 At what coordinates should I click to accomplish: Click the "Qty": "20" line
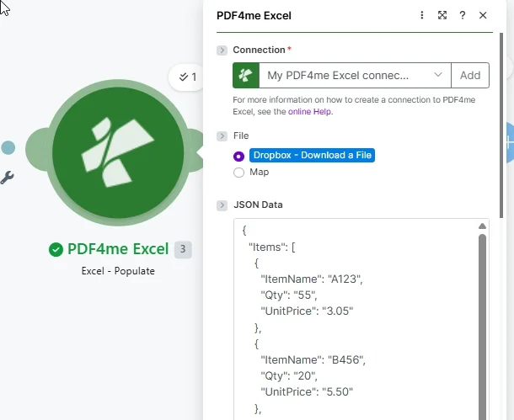coord(289,375)
